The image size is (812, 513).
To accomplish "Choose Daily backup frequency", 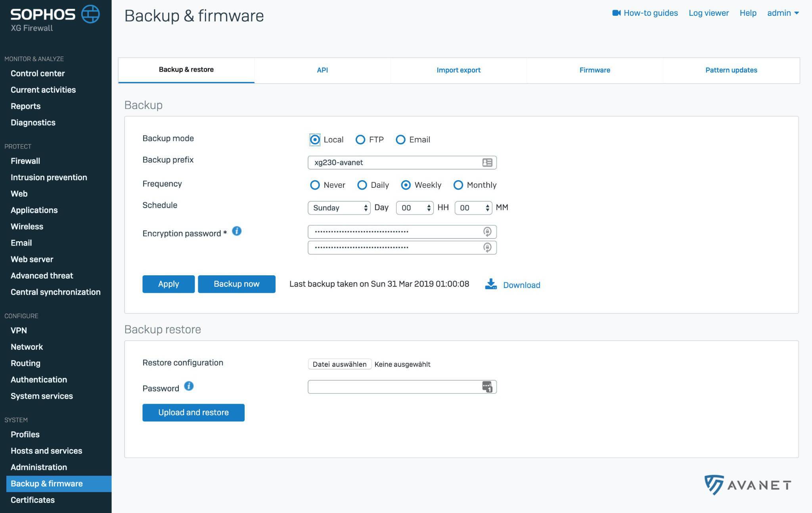I will [362, 185].
